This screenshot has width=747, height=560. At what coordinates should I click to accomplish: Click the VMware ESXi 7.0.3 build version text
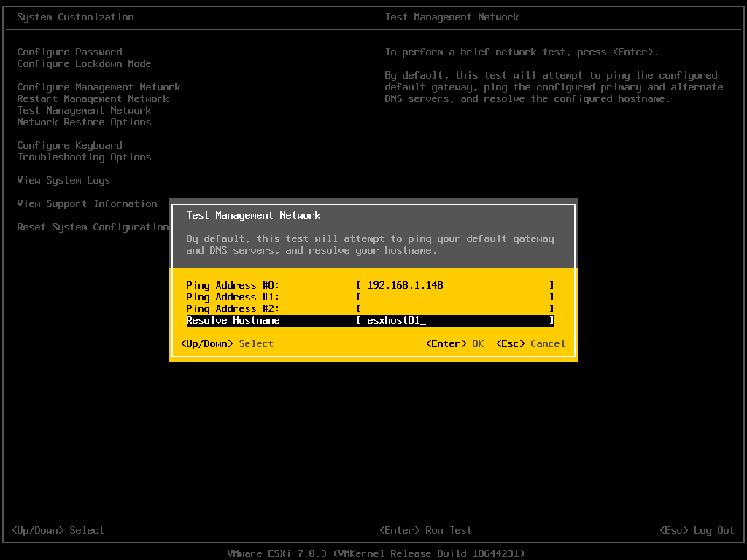(376, 553)
